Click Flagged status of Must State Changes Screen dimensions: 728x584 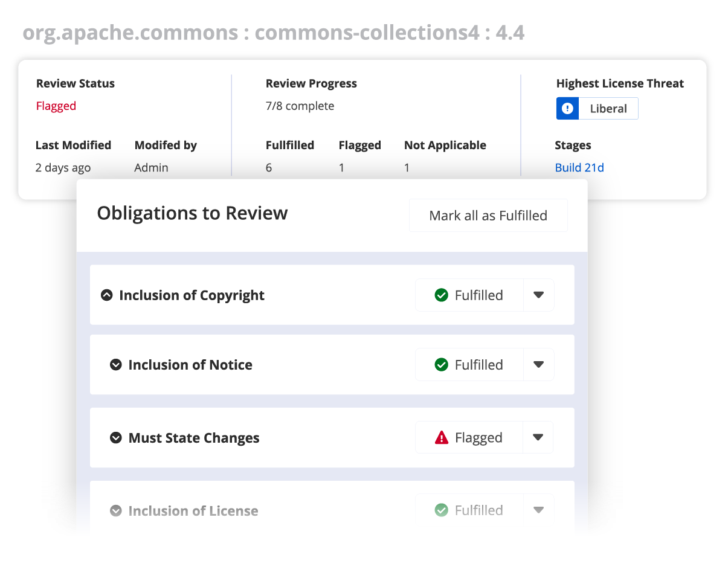tap(469, 437)
